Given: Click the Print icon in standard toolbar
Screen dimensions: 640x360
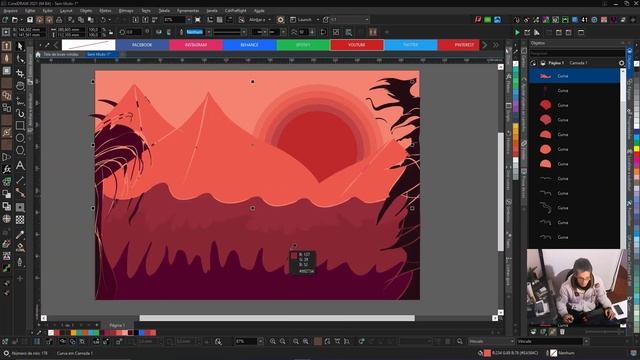Looking at the screenshot, I should [59, 20].
